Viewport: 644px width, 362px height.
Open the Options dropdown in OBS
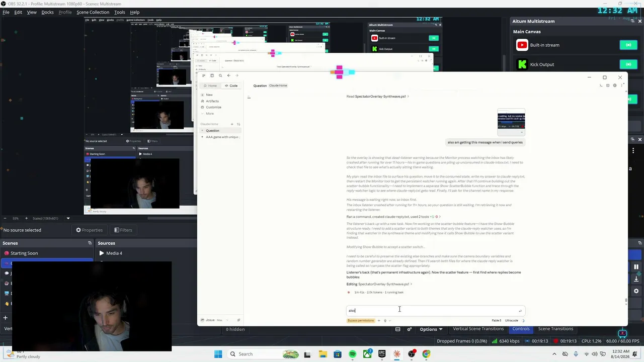431,329
